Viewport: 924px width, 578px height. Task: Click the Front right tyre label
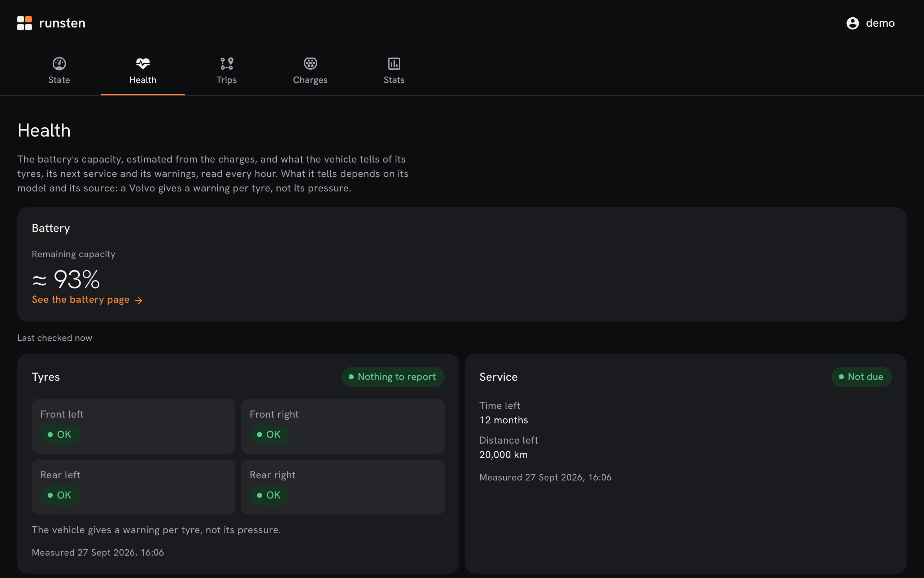tap(274, 414)
